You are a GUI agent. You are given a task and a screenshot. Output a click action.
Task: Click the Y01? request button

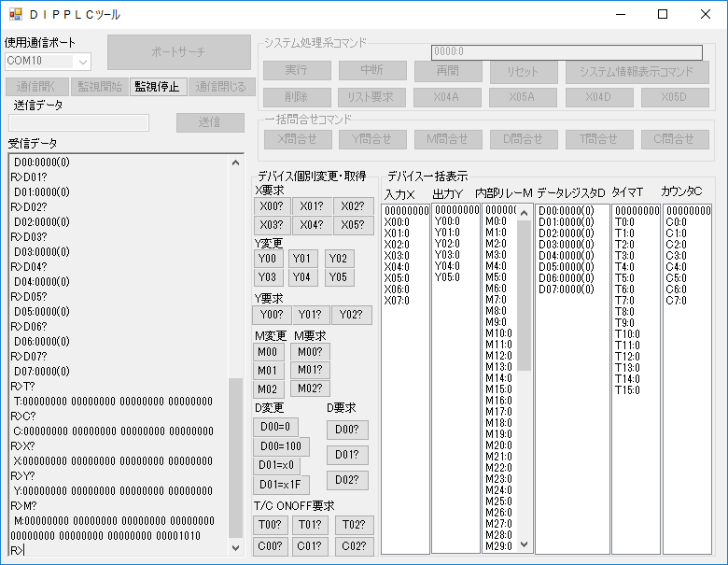[x=311, y=316]
